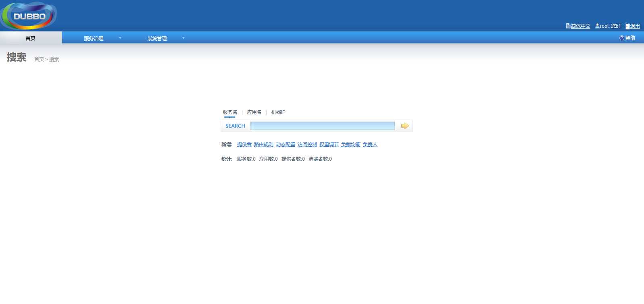644x304 pixels.
Task: Open the 首页 menu tab
Action: (x=31, y=38)
